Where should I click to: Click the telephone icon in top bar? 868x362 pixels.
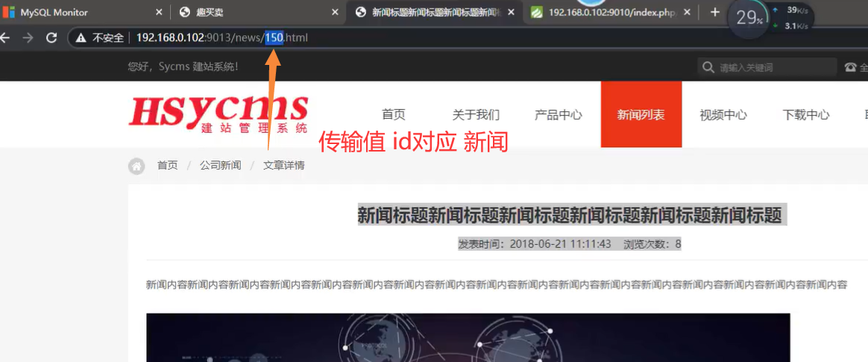tap(850, 67)
